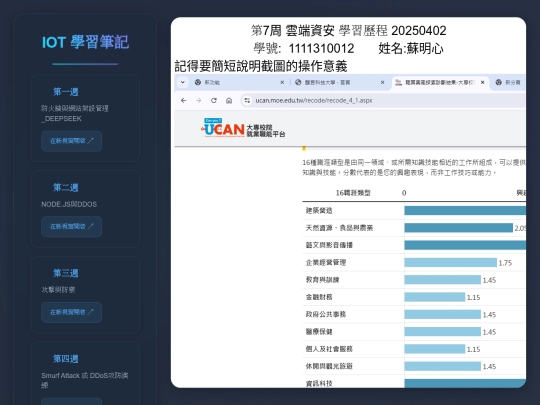The height and width of the screenshot is (405, 540).
Task: Click the 1.45 score for 教育與訓練
Action: click(x=489, y=280)
